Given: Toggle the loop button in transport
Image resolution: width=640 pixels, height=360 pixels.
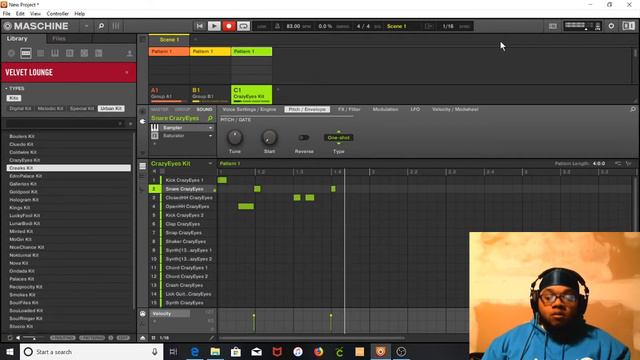Looking at the screenshot, I should (x=243, y=26).
